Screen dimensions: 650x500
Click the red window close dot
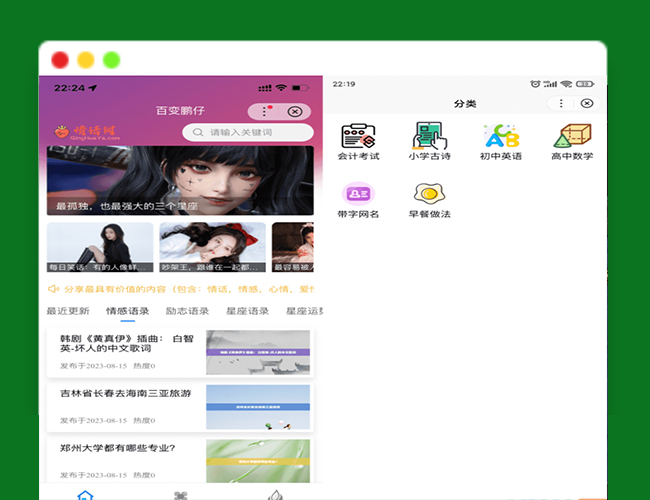60,60
